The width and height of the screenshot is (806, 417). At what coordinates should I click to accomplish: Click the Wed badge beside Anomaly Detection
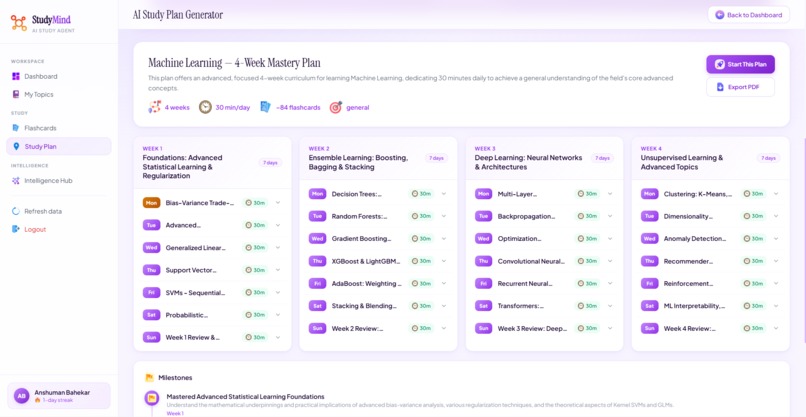649,239
